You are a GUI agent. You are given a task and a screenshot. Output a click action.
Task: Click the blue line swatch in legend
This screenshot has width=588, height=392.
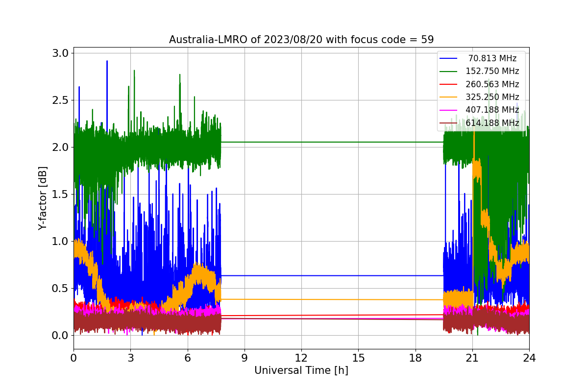coord(448,58)
